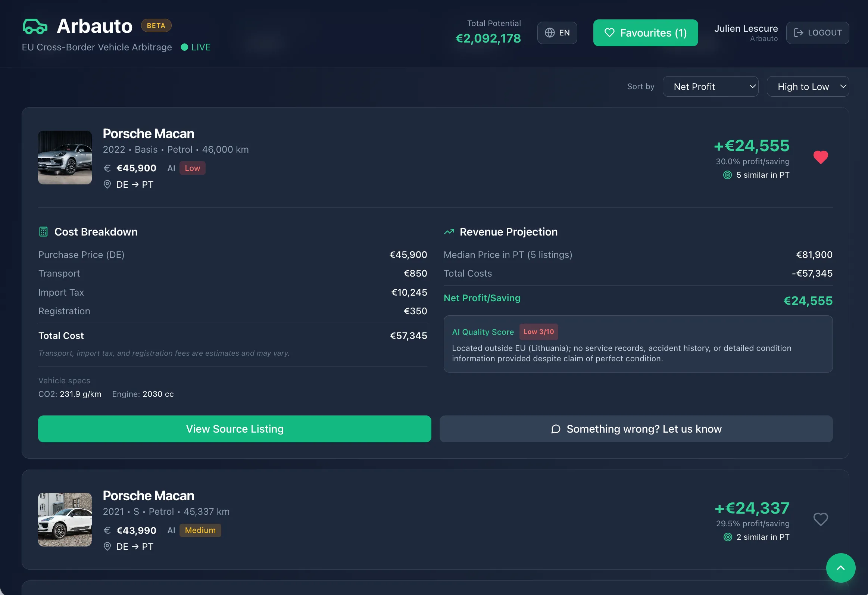Click the LOGOUT button

pos(818,33)
